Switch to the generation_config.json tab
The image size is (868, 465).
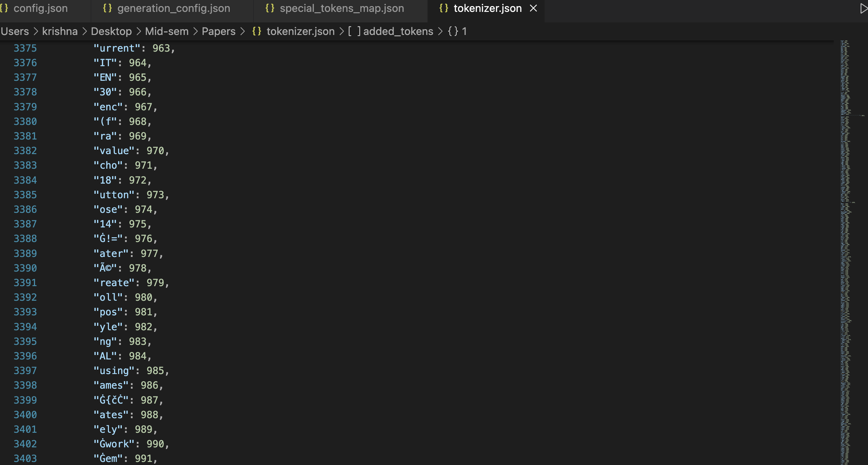coord(173,8)
